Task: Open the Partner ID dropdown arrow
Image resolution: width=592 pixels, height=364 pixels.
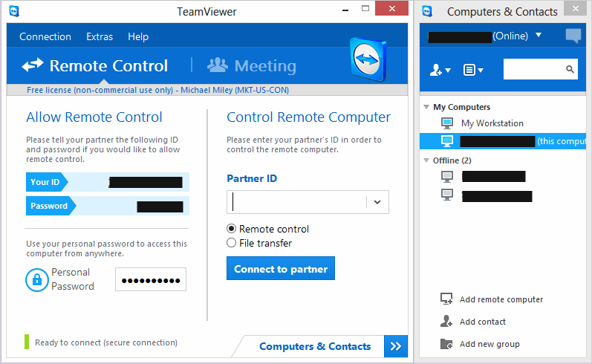Action: [x=377, y=202]
